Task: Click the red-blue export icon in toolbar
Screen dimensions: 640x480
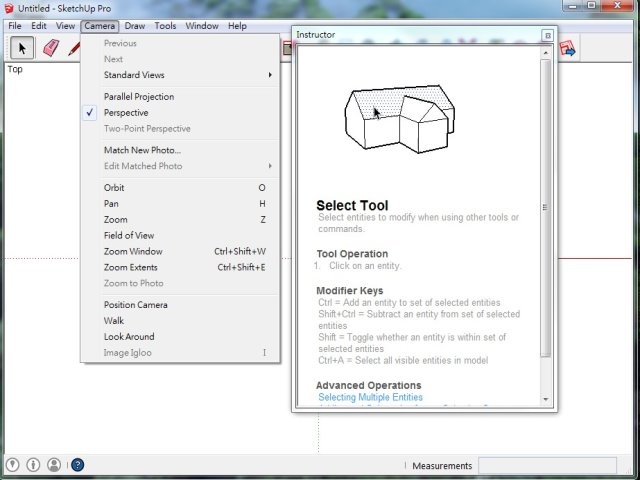Action: click(567, 49)
